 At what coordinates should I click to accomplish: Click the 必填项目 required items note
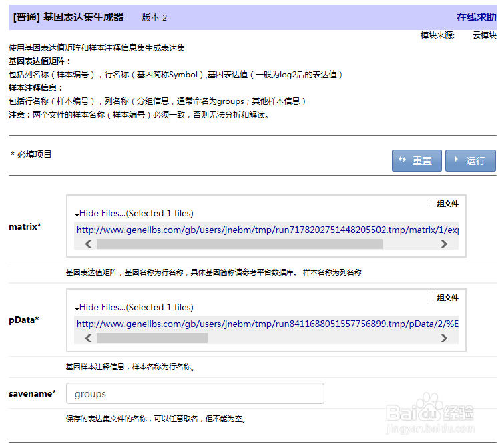pos(31,154)
